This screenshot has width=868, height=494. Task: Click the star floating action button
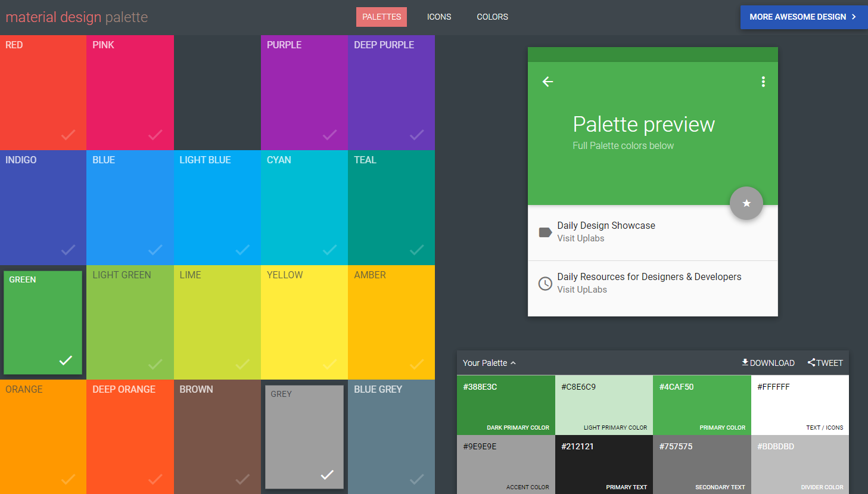(x=746, y=203)
